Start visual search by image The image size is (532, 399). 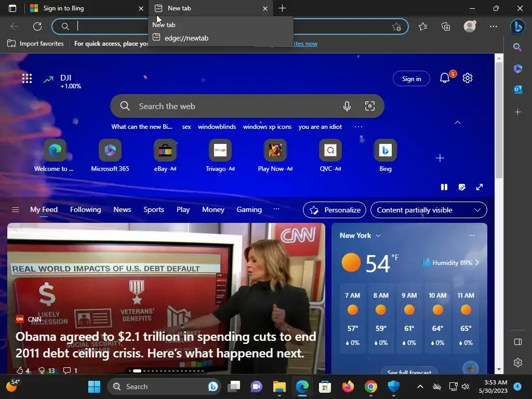pos(370,106)
